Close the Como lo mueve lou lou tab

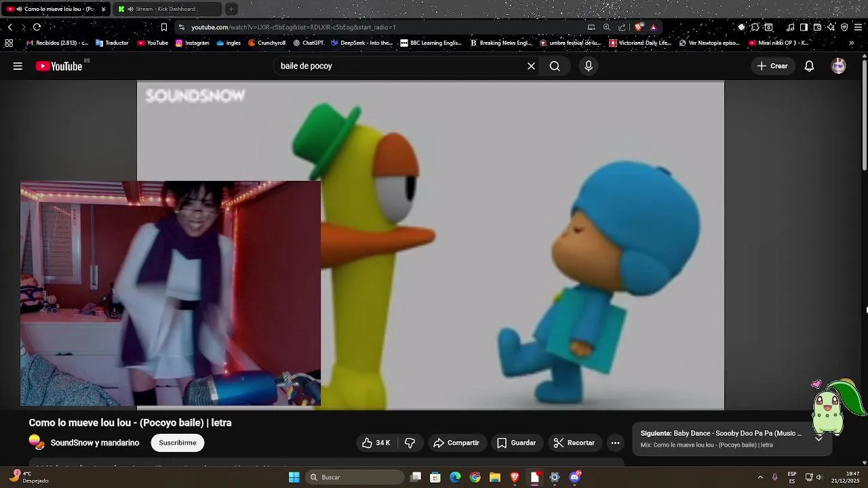(103, 9)
